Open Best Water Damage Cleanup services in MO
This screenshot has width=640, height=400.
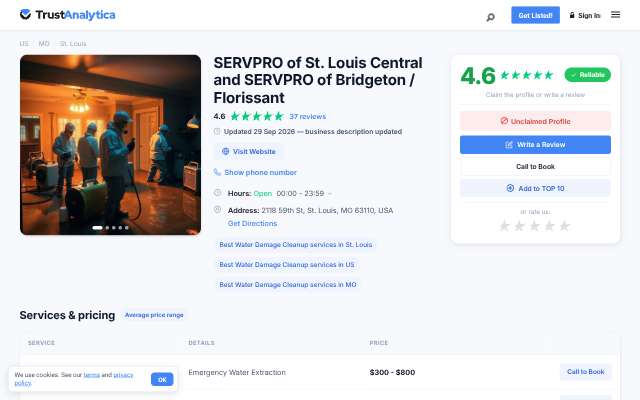[288, 284]
